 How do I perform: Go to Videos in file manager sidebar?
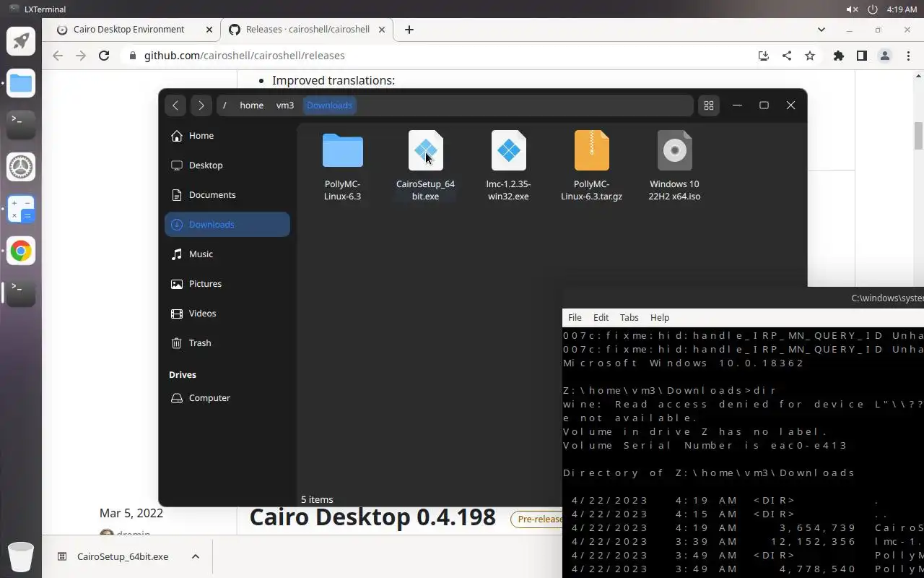(x=227, y=314)
